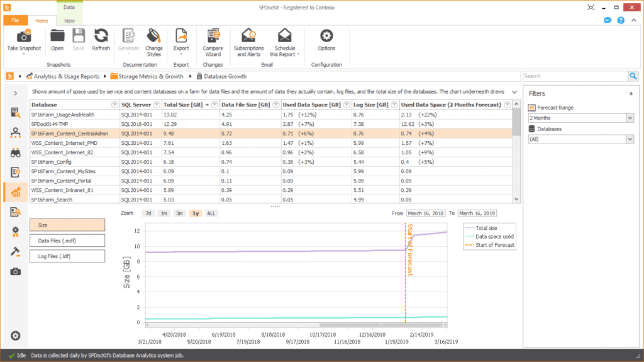Open the Export ribbon button

click(x=181, y=37)
